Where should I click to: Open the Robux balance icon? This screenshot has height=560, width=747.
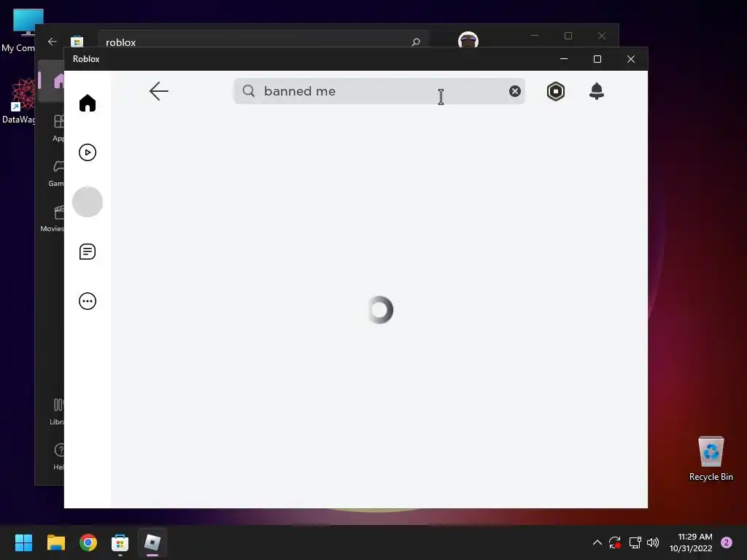pyautogui.click(x=555, y=91)
